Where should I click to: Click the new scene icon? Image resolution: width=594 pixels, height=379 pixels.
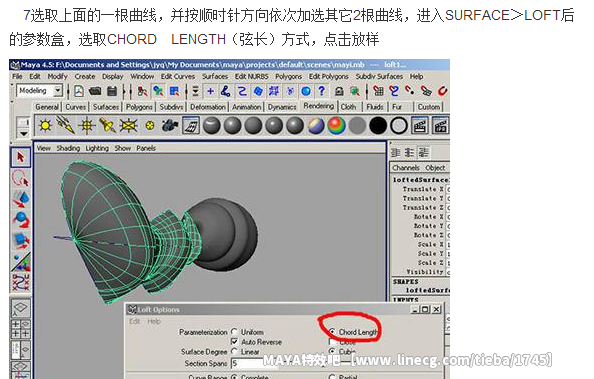point(79,91)
